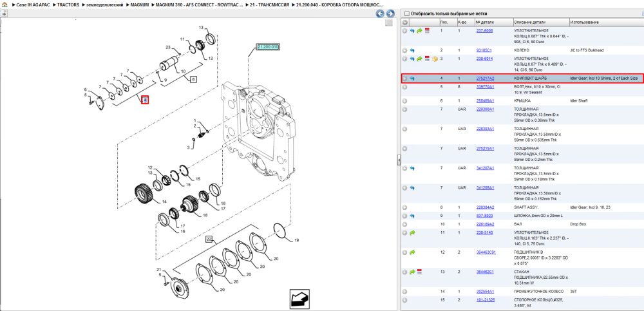The width and height of the screenshot is (644, 311).
Task: Click the 21.200.010 reference label in diagram
Action: click(268, 48)
